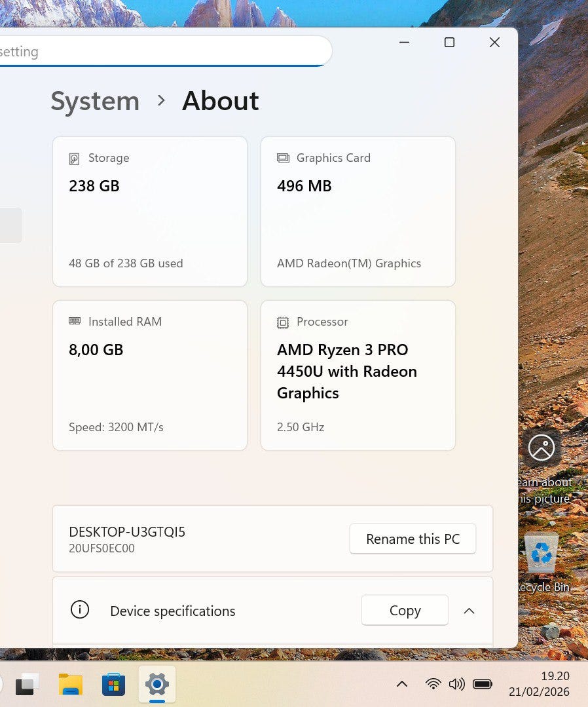Collapse the Device specifications section
The height and width of the screenshot is (707, 588).
coord(469,611)
